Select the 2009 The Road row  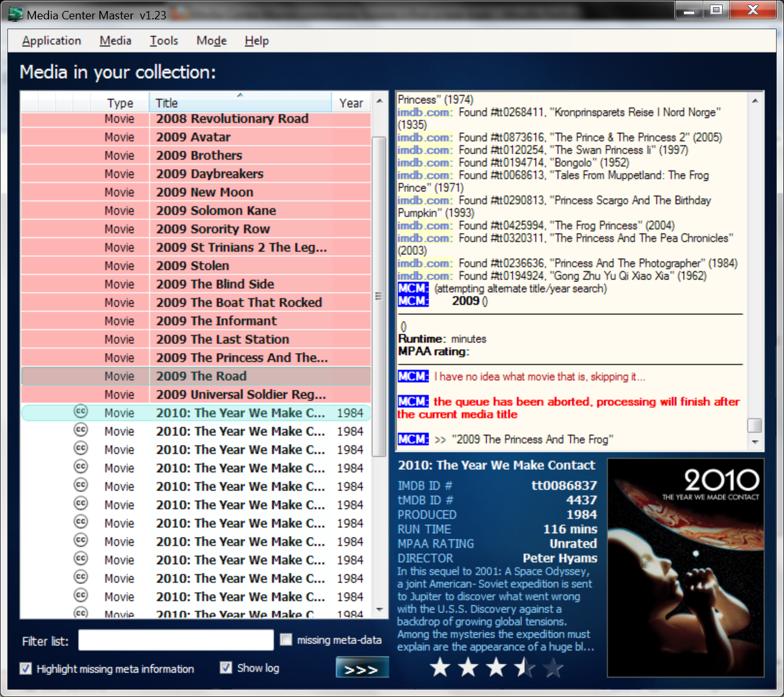tap(196, 376)
